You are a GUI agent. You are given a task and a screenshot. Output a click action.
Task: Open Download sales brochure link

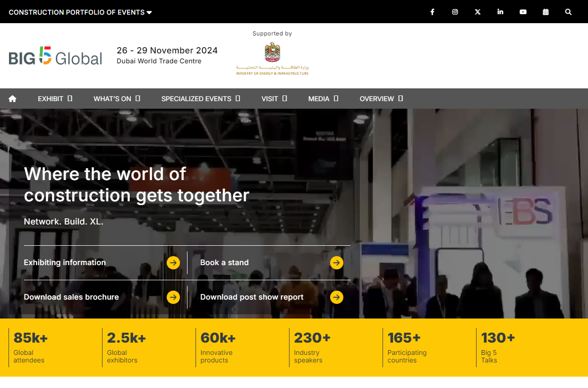click(x=71, y=297)
